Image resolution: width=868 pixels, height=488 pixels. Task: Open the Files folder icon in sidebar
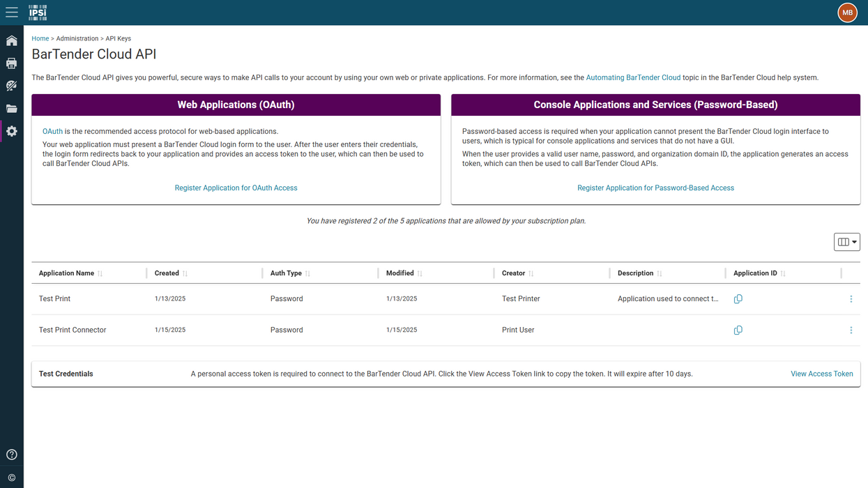pyautogui.click(x=12, y=109)
